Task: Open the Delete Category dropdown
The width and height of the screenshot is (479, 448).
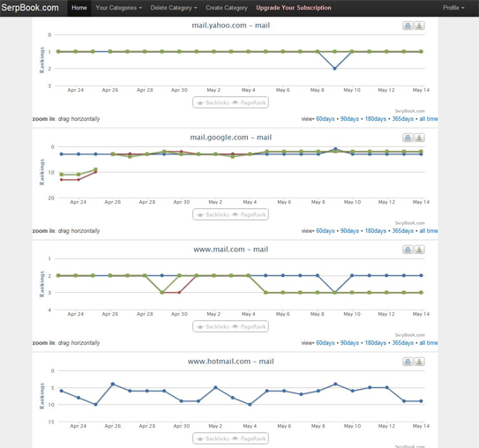Action: pos(174,8)
